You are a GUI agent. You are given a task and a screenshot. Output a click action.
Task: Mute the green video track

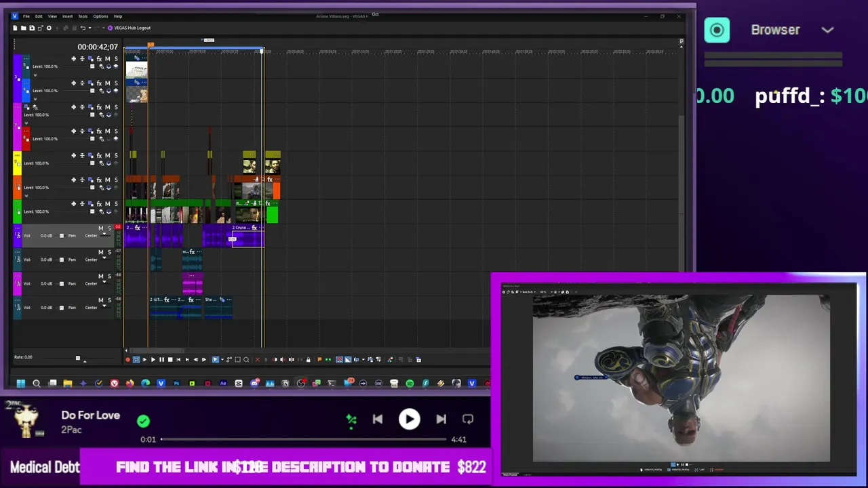point(107,204)
